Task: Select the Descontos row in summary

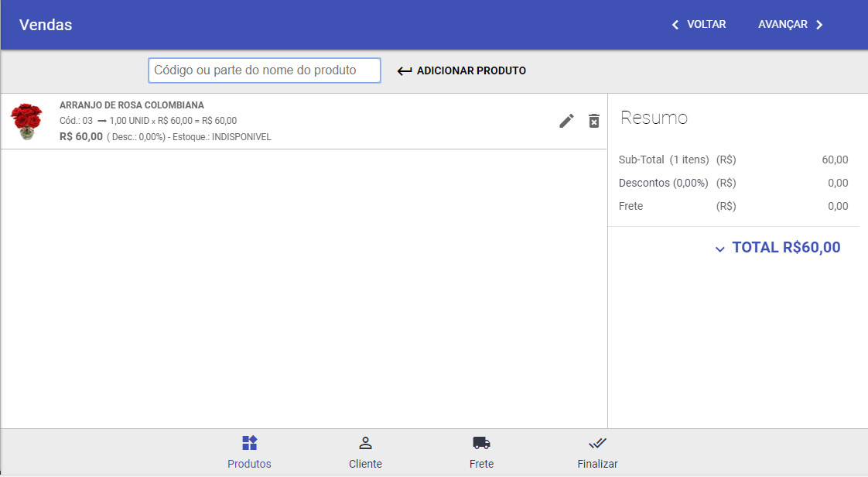Action: 733,184
